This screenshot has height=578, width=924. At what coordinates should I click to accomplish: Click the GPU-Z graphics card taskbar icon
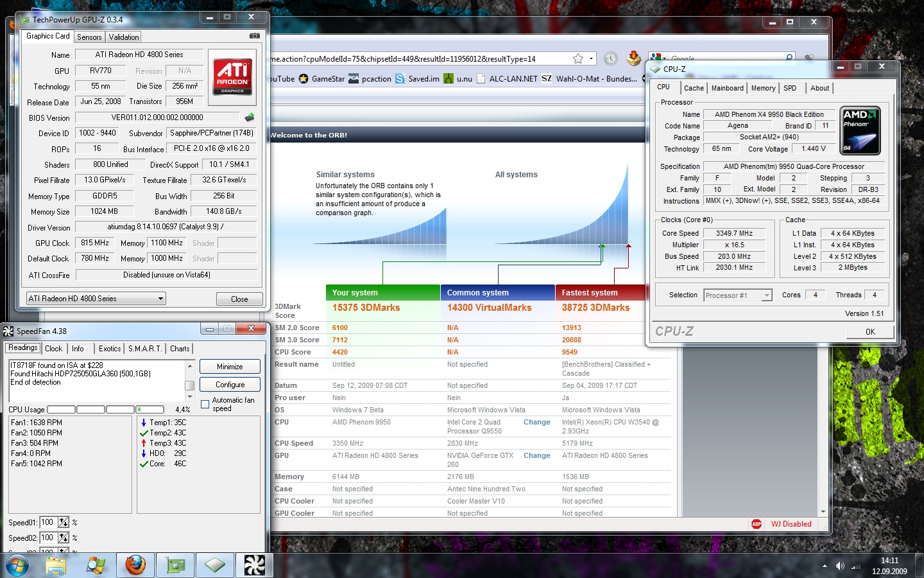tap(175, 565)
